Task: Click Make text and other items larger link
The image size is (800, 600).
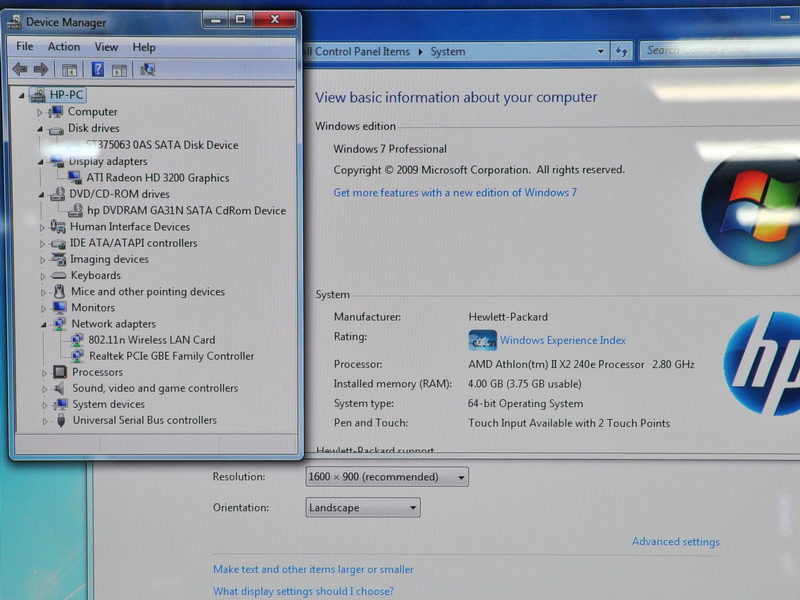Action: pos(313,569)
